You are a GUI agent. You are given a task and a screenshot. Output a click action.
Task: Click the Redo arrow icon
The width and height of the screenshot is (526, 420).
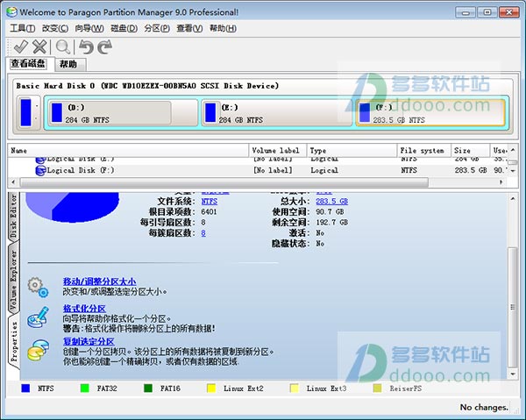[104, 46]
